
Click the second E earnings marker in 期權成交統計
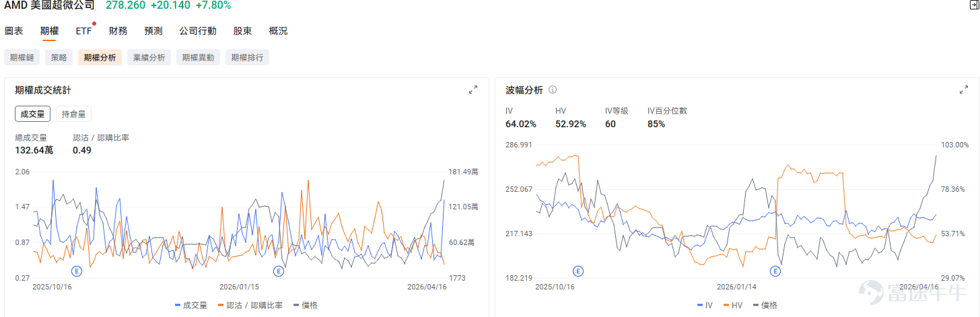279,271
